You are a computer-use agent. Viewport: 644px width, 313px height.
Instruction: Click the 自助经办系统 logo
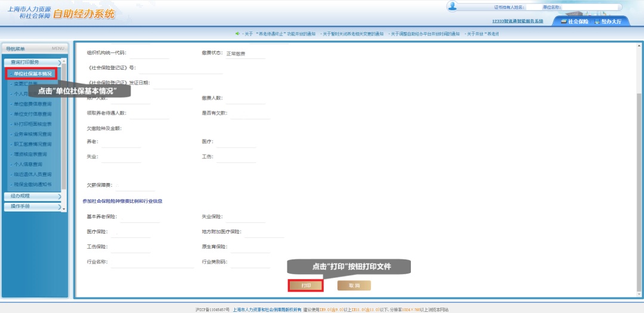[83, 14]
